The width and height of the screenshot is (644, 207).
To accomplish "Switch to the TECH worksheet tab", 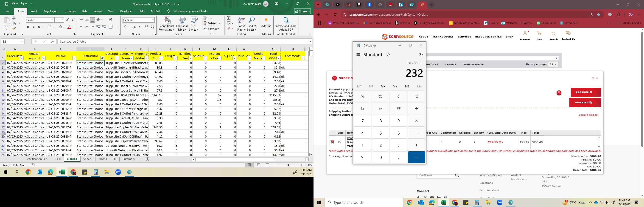I will tap(57, 159).
